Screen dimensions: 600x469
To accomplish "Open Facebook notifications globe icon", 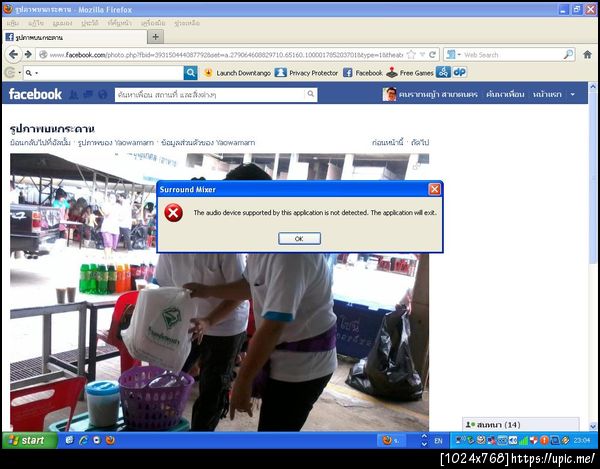I will [x=102, y=94].
